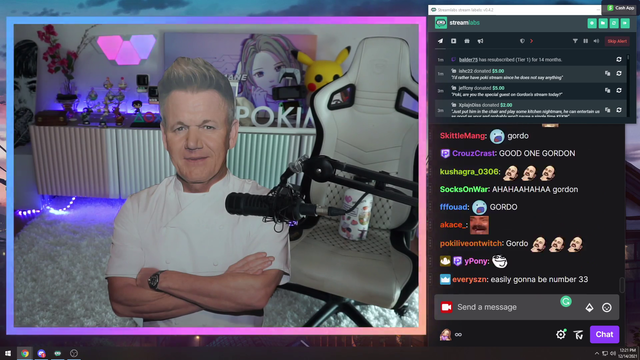Select the paper plane events tab icon
Image resolution: width=640 pixels, height=360 pixels.
pyautogui.click(x=440, y=41)
